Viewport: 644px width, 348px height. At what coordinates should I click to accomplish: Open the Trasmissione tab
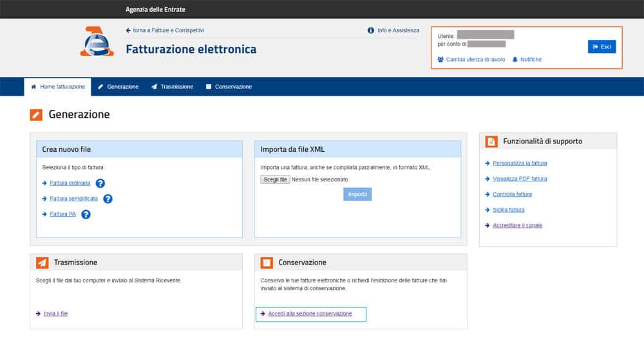[x=172, y=87]
